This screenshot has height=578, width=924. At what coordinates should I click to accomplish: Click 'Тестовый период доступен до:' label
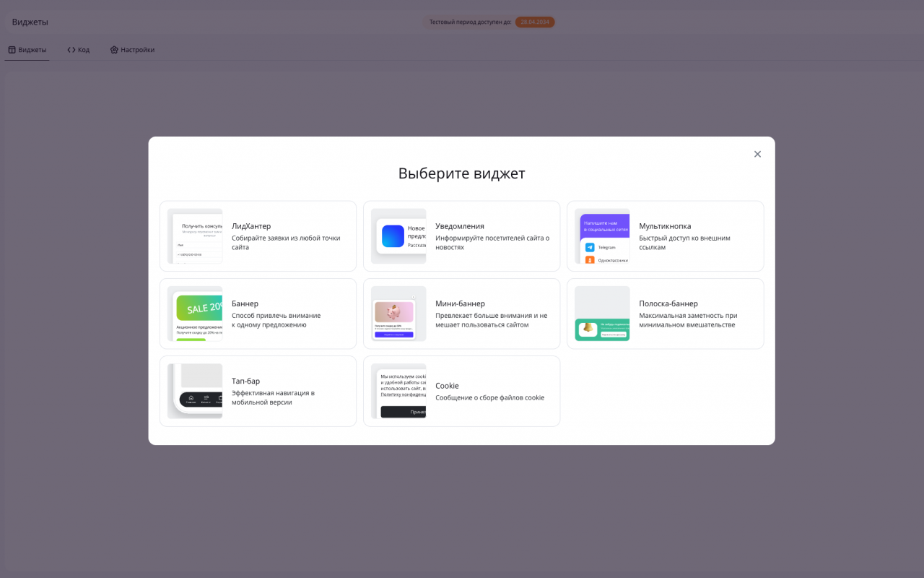(471, 22)
